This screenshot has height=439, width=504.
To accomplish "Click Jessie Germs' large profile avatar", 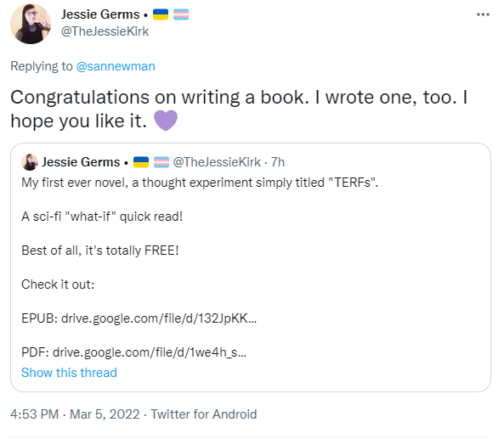I will 31,24.
